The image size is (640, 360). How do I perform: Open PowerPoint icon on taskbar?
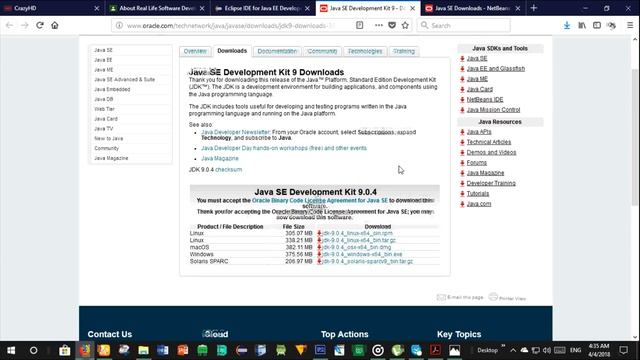(x=182, y=350)
